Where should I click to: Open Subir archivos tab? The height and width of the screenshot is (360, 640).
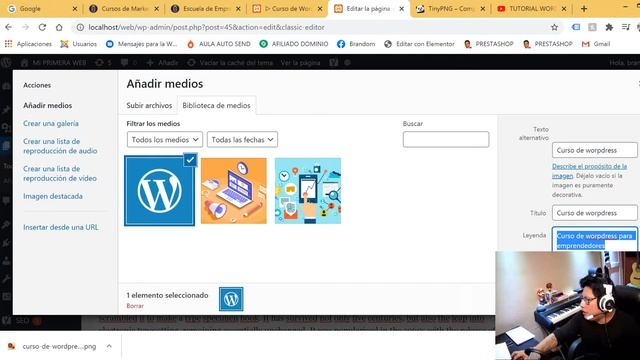point(149,105)
